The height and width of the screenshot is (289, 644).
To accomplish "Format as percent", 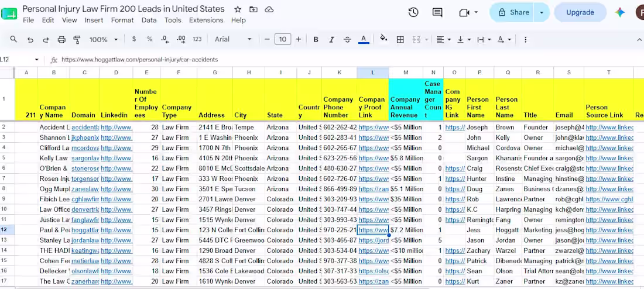I will point(149,39).
